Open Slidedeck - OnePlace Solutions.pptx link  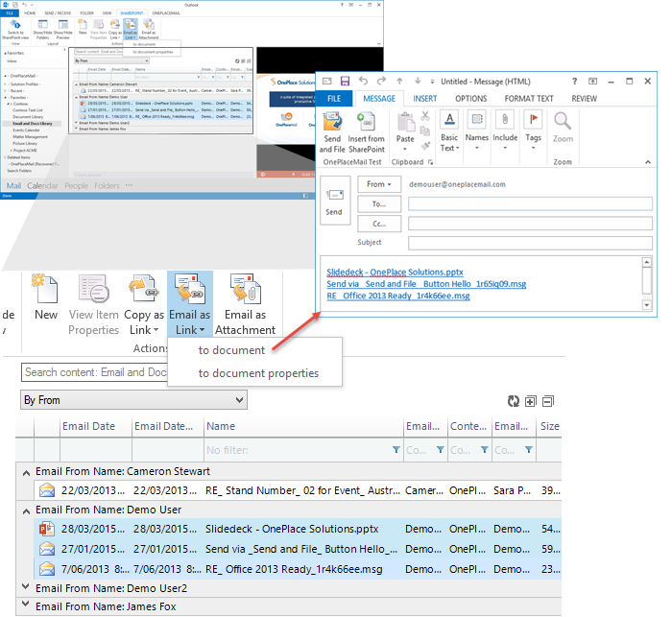(395, 273)
